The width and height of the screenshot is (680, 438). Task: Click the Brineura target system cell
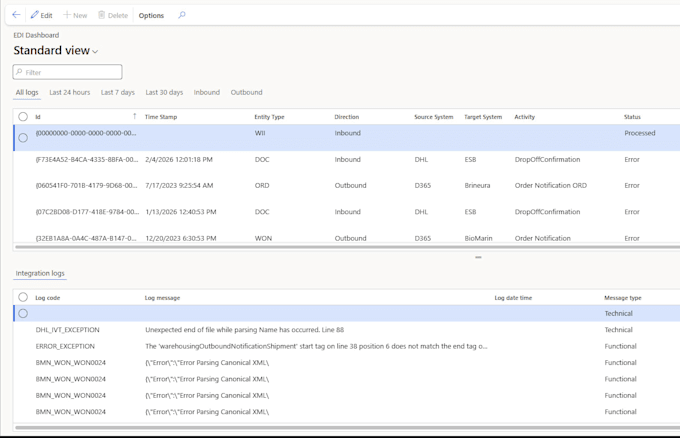pyautogui.click(x=477, y=186)
